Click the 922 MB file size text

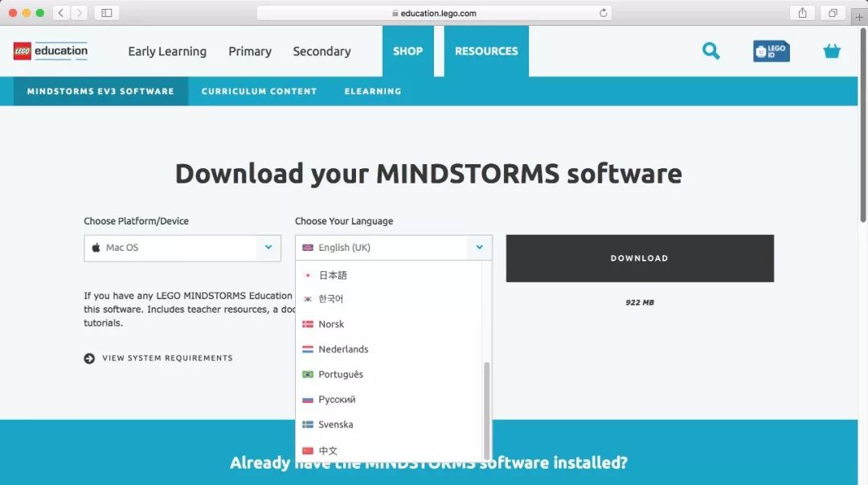coord(640,302)
